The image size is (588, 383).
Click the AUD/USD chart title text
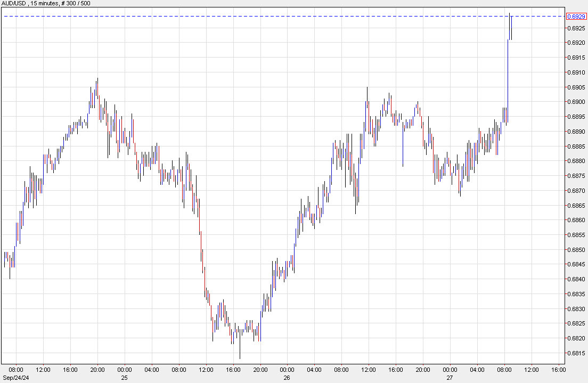coord(15,3)
